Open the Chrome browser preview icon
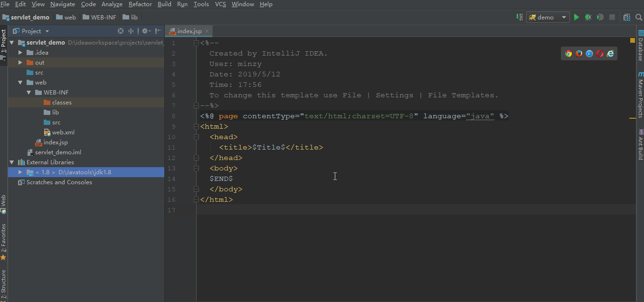 pyautogui.click(x=568, y=53)
